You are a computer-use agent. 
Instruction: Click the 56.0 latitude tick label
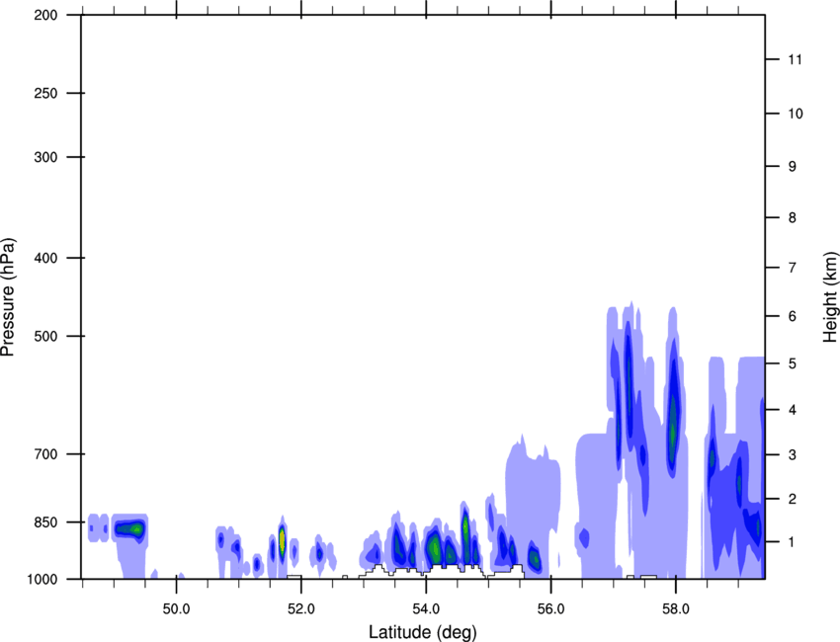[x=551, y=609]
